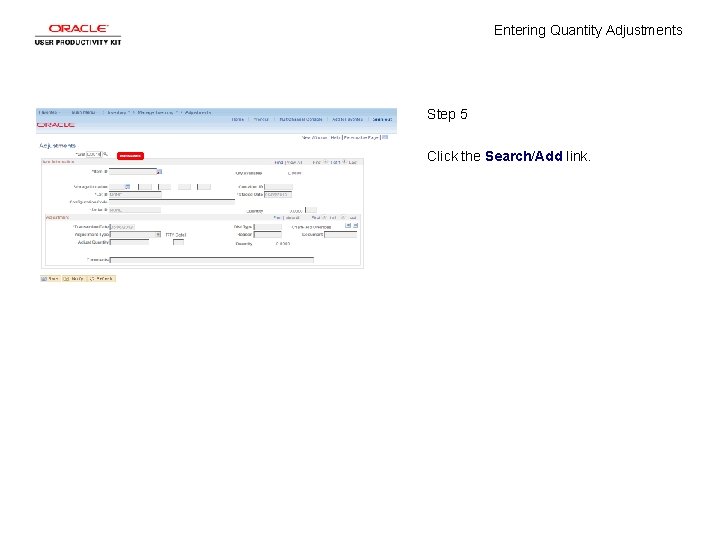720x540 pixels.
Task: Click into the Transaction Date field
Action: (123, 227)
